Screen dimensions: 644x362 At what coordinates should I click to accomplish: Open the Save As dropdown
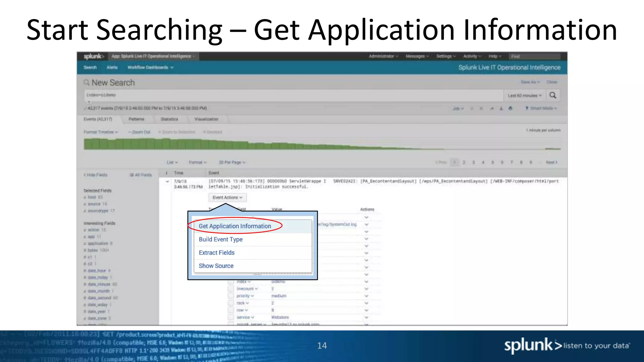point(530,82)
